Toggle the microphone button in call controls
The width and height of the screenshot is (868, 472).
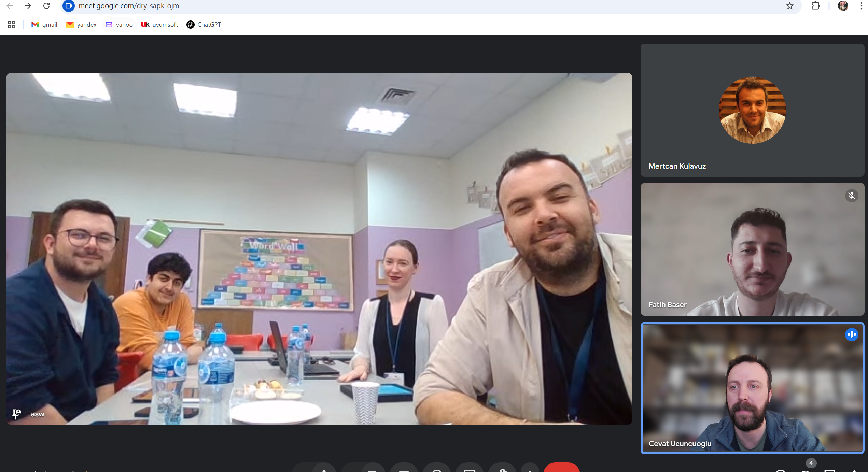coord(324,470)
